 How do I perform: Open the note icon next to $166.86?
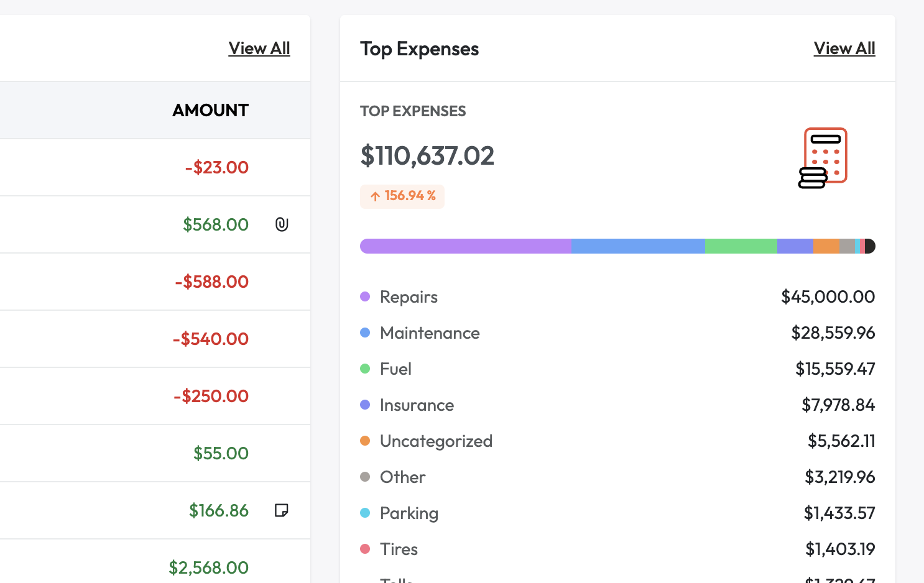click(282, 510)
